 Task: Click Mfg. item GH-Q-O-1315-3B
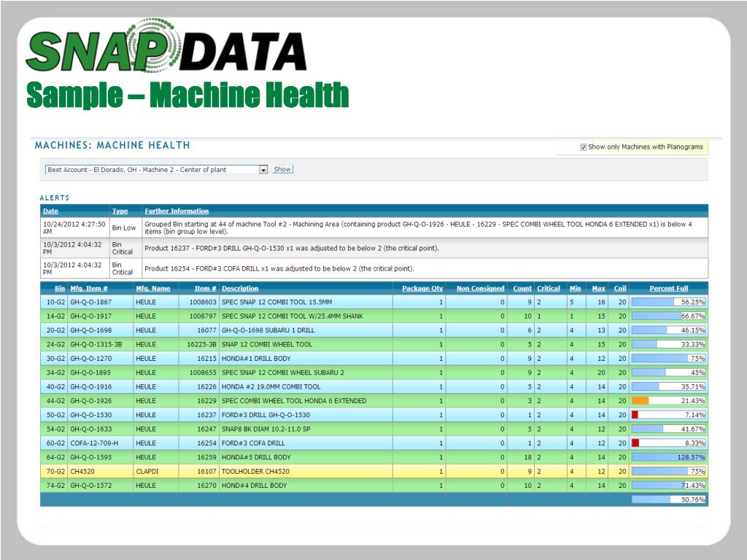click(x=96, y=344)
